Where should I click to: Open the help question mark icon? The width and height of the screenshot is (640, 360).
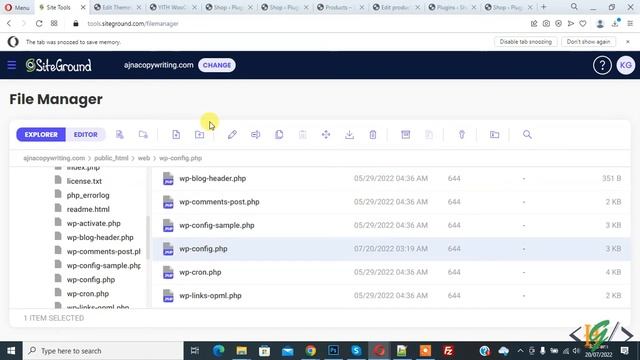[x=602, y=65]
